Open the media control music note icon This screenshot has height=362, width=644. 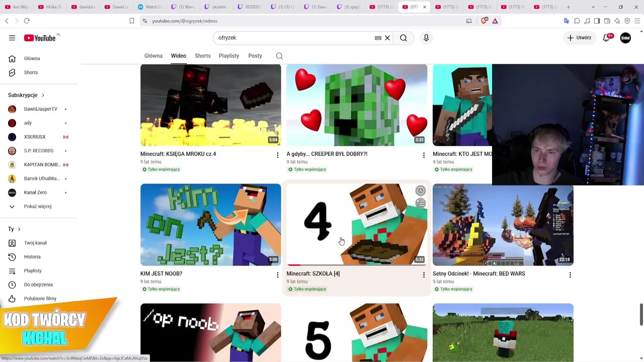(x=587, y=21)
